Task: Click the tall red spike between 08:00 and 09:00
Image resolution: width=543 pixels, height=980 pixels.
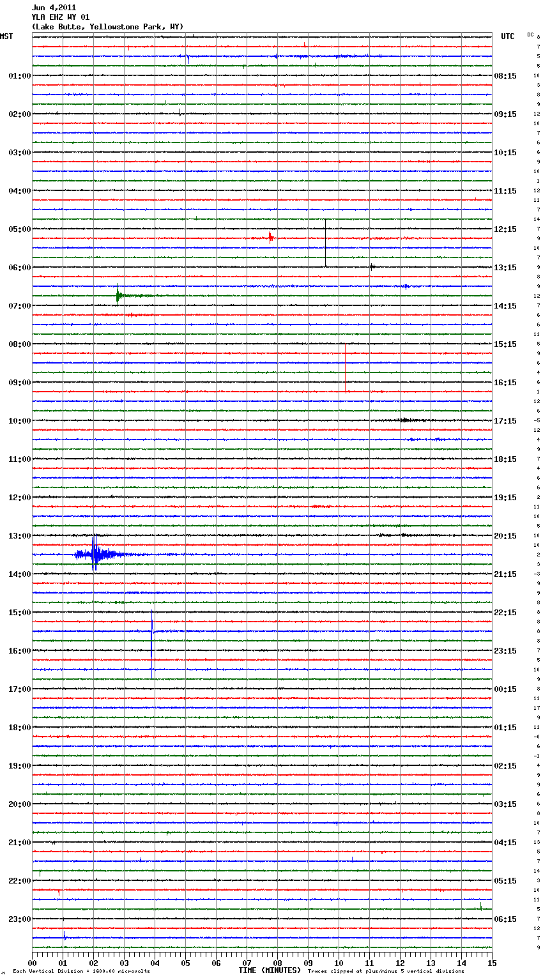Action: 345,367
